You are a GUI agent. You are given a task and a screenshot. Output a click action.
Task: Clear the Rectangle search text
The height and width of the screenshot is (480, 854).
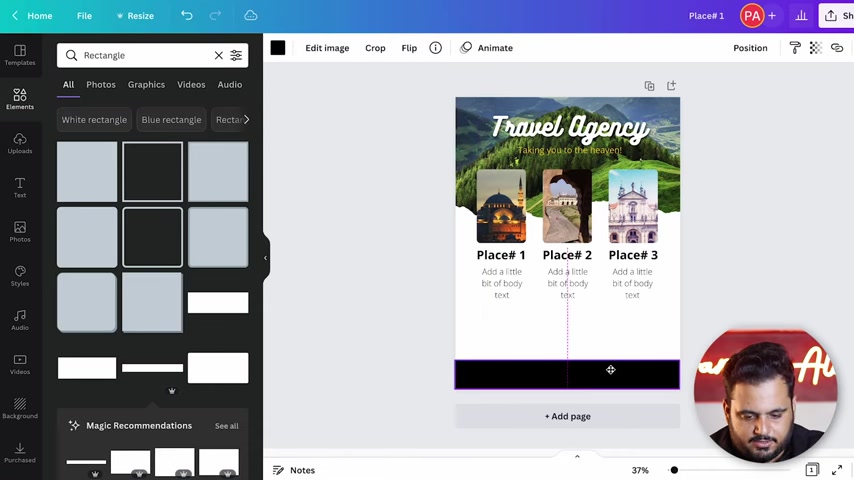pos(218,55)
